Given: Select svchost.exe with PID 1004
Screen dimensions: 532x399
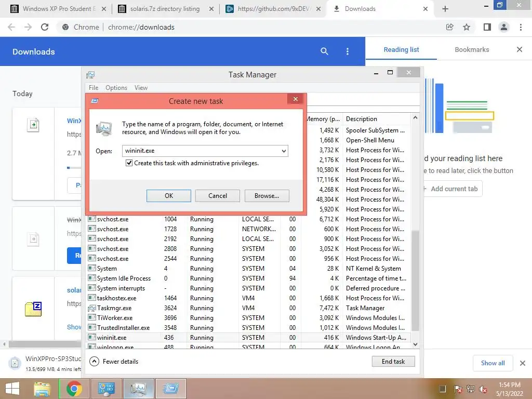Looking at the screenshot, I should (249, 219).
